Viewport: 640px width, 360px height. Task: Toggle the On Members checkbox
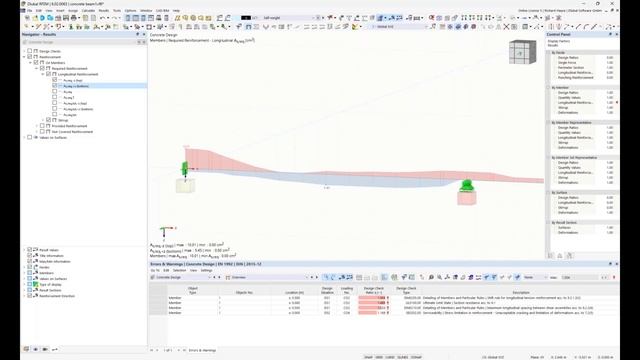(x=36, y=62)
